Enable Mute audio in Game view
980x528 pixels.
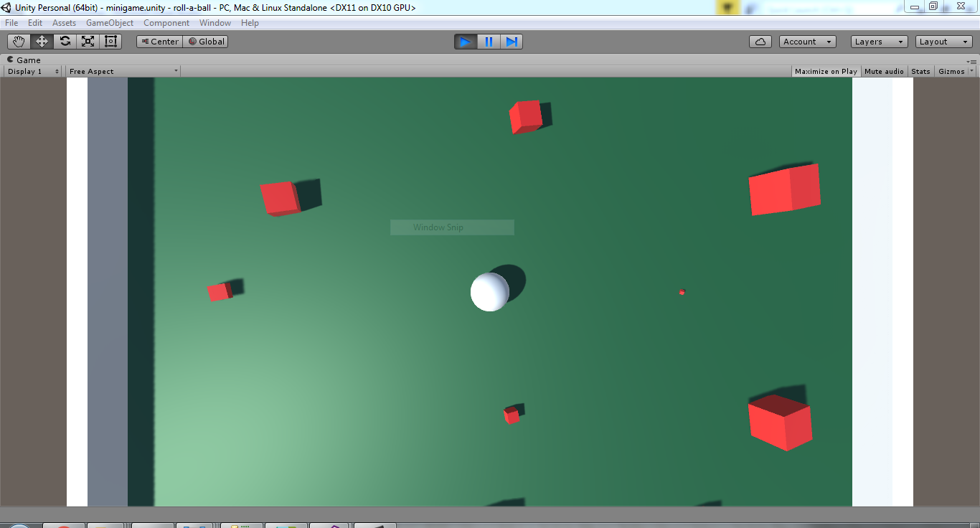coord(884,71)
